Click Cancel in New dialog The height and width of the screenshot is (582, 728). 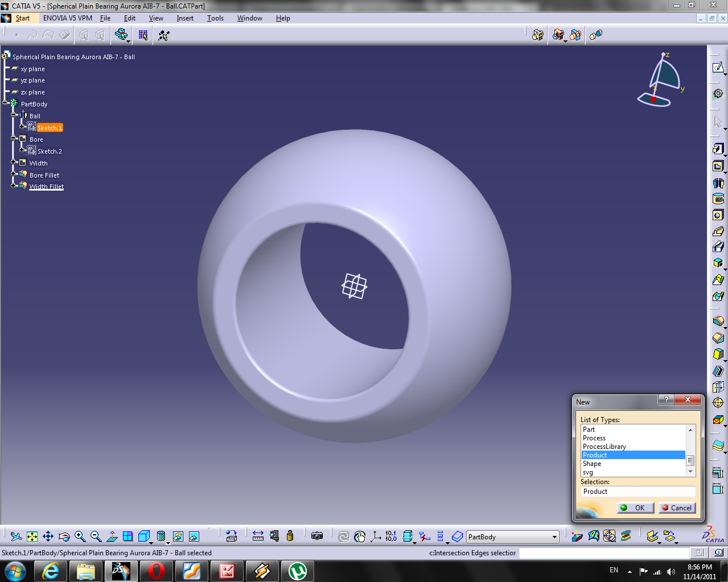(x=677, y=507)
